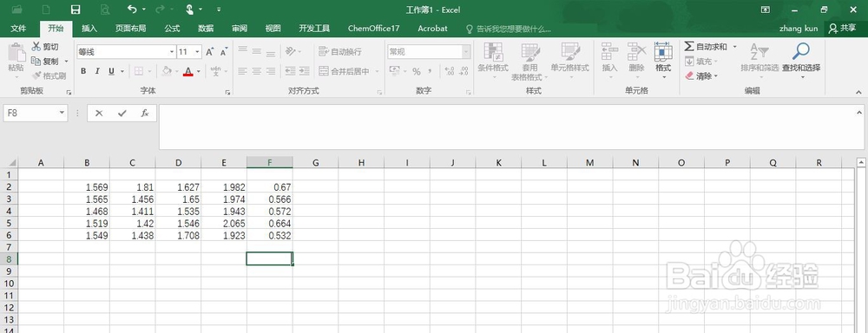Open the File (文件) tab
This screenshot has height=333, width=868.
coord(18,29)
